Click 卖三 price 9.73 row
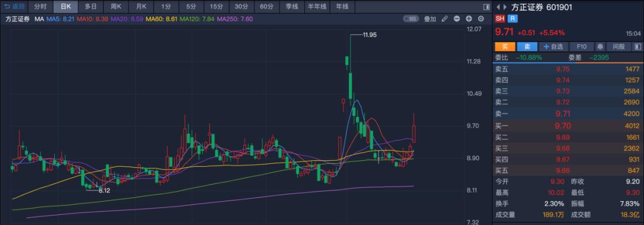644x225 pixels. (x=568, y=91)
